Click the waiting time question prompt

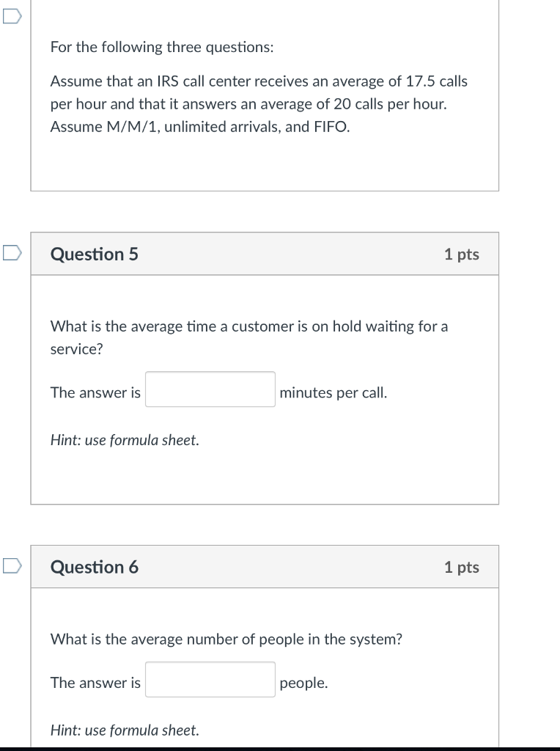[x=249, y=337]
